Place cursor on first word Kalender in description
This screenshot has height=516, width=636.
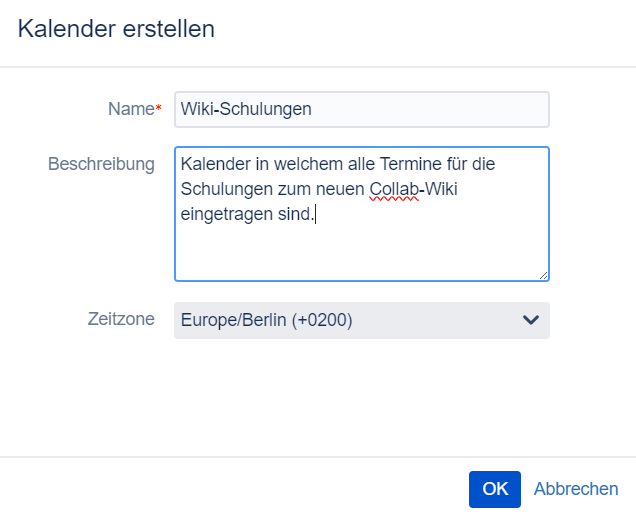pyautogui.click(x=216, y=163)
